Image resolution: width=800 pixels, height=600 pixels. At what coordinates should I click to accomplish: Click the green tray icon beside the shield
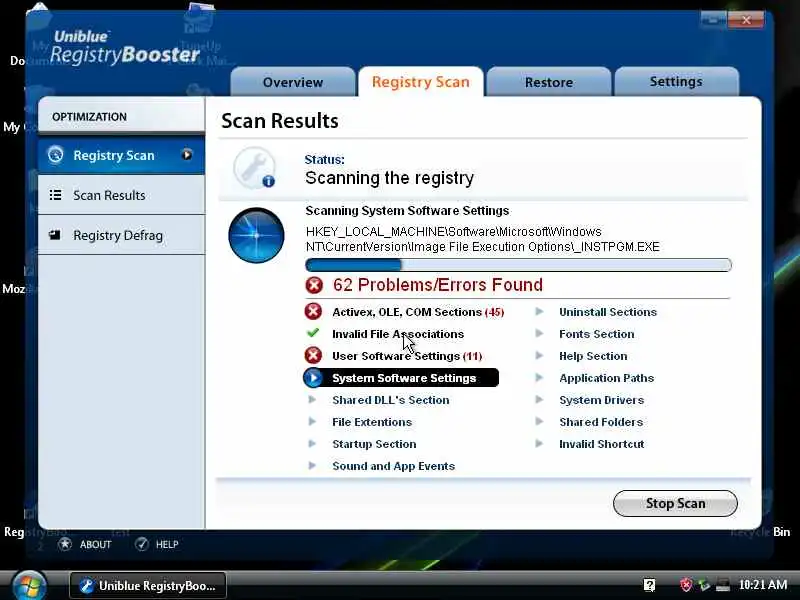pos(704,585)
